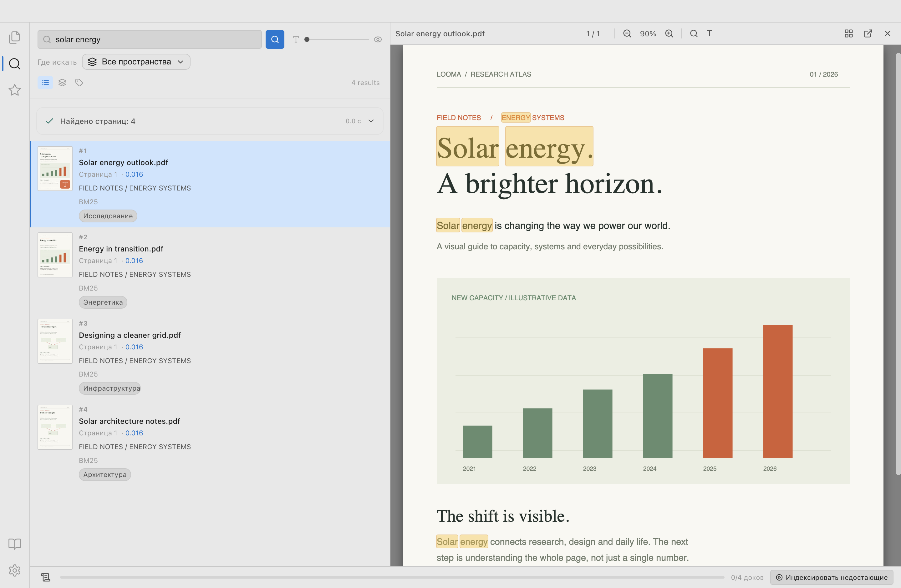This screenshot has width=901, height=588.
Task: Click the Архитектура tag
Action: [x=105, y=475]
